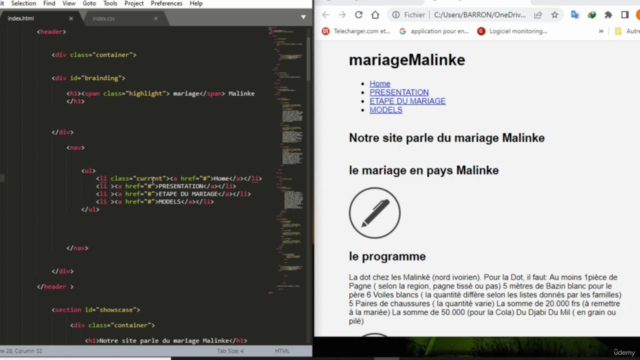Image resolution: width=640 pixels, height=360 pixels.
Task: Change the HTML syntax in status bar
Action: pyautogui.click(x=282, y=351)
